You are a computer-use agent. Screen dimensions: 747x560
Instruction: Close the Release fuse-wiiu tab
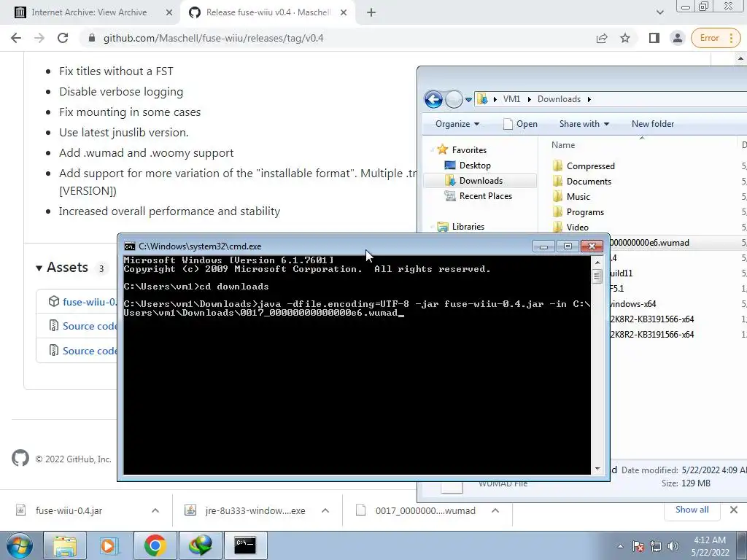pos(344,12)
